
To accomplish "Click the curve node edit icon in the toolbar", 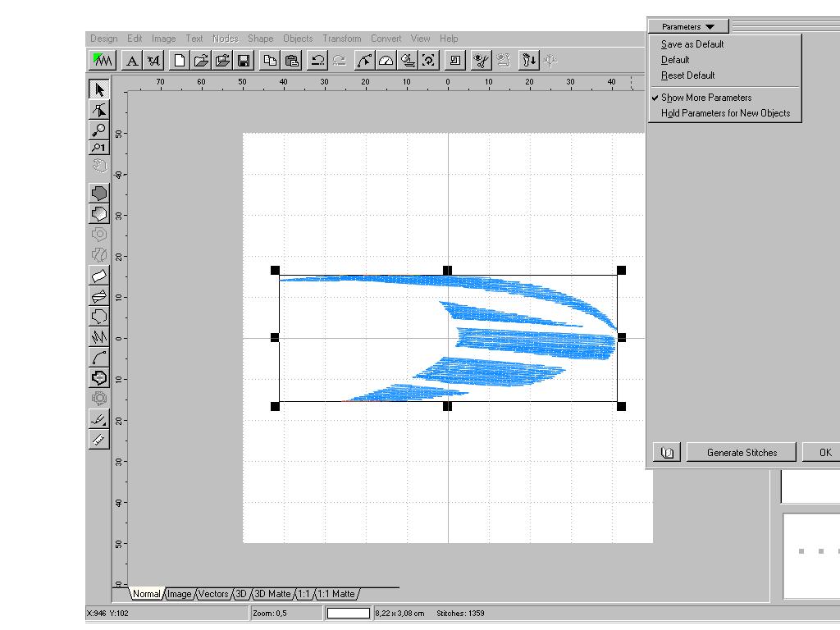I will (364, 61).
